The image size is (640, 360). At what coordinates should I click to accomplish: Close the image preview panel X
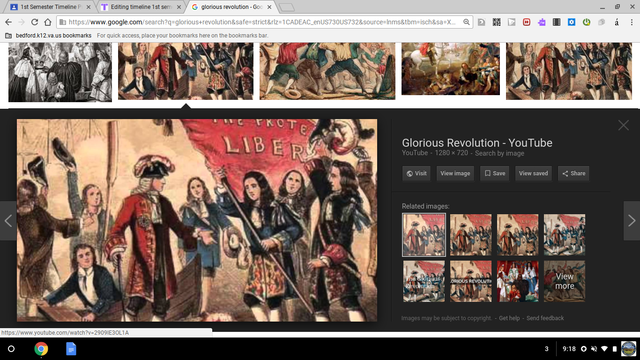[623, 125]
